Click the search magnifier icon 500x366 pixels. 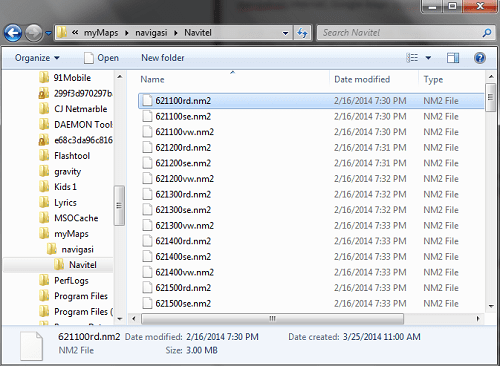click(487, 33)
